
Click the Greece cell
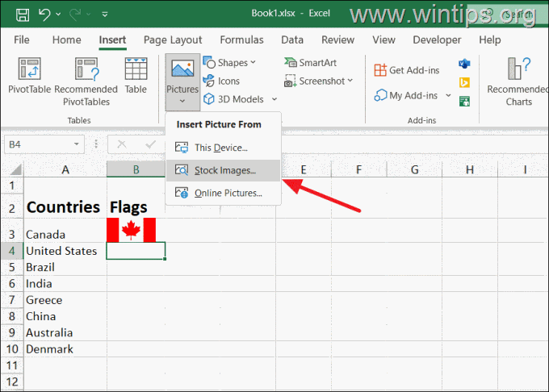tap(65, 300)
